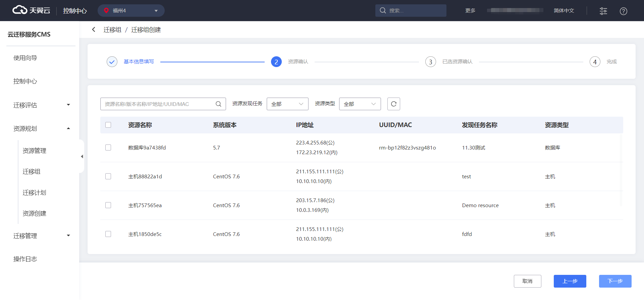This screenshot has width=644, height=300.
Task: Click the search icon in resource filter box
Action: [x=218, y=104]
